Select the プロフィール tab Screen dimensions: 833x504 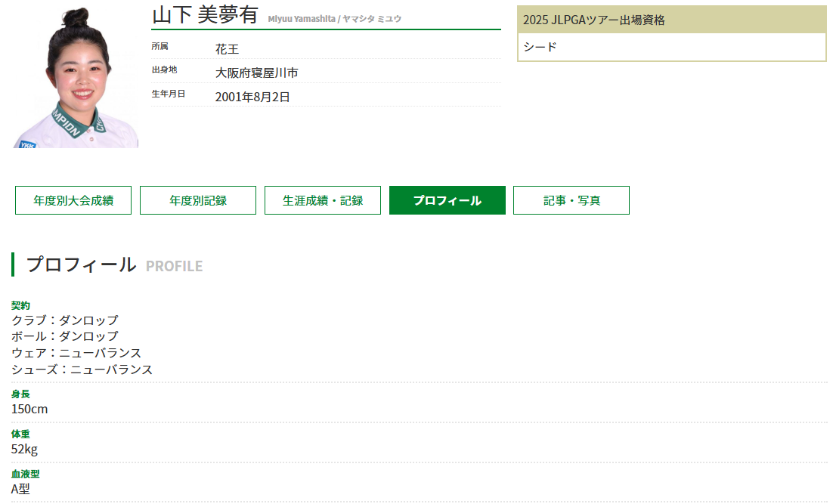point(447,200)
